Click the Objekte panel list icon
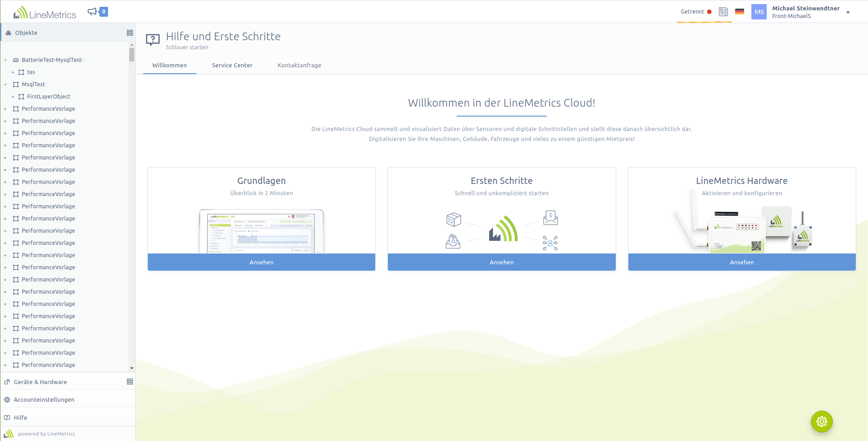This screenshot has width=868, height=441. point(130,33)
